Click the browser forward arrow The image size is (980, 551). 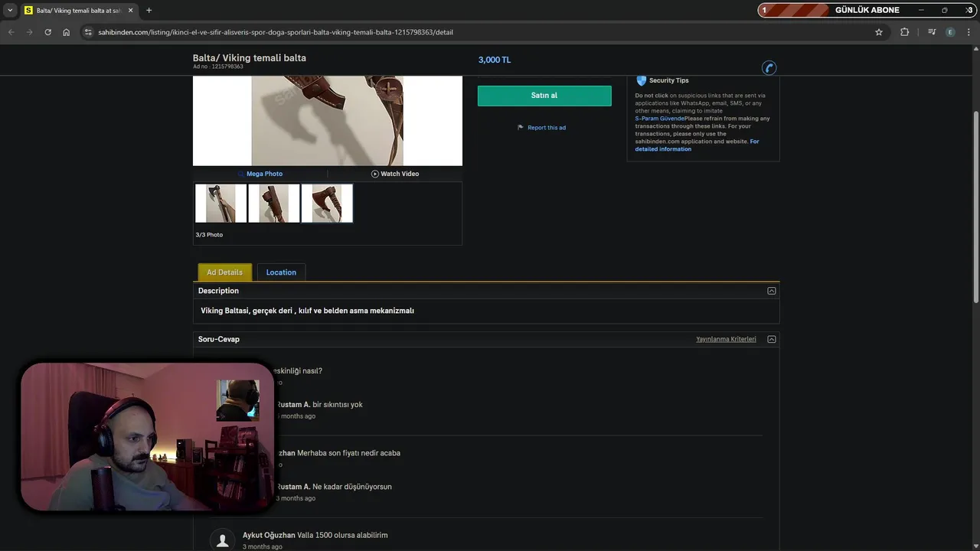(29, 32)
